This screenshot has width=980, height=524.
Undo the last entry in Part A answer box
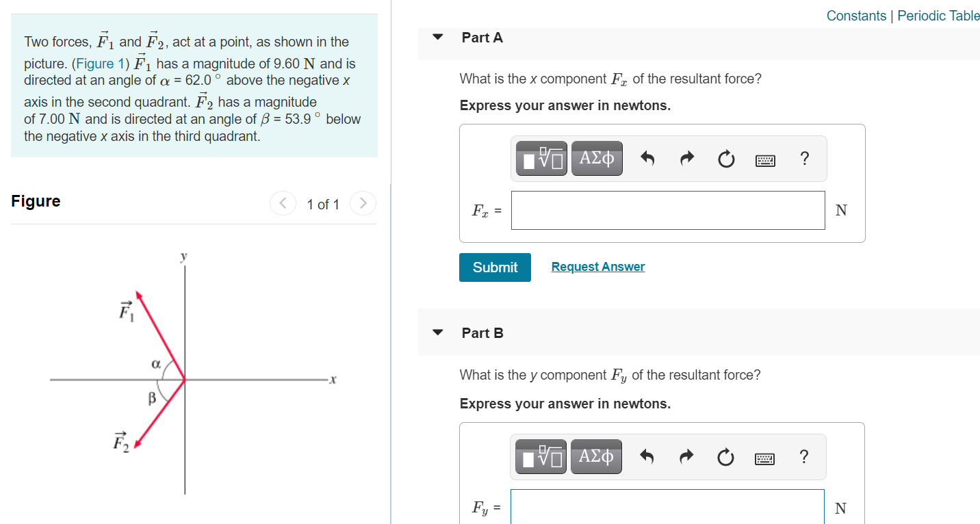pos(647,158)
